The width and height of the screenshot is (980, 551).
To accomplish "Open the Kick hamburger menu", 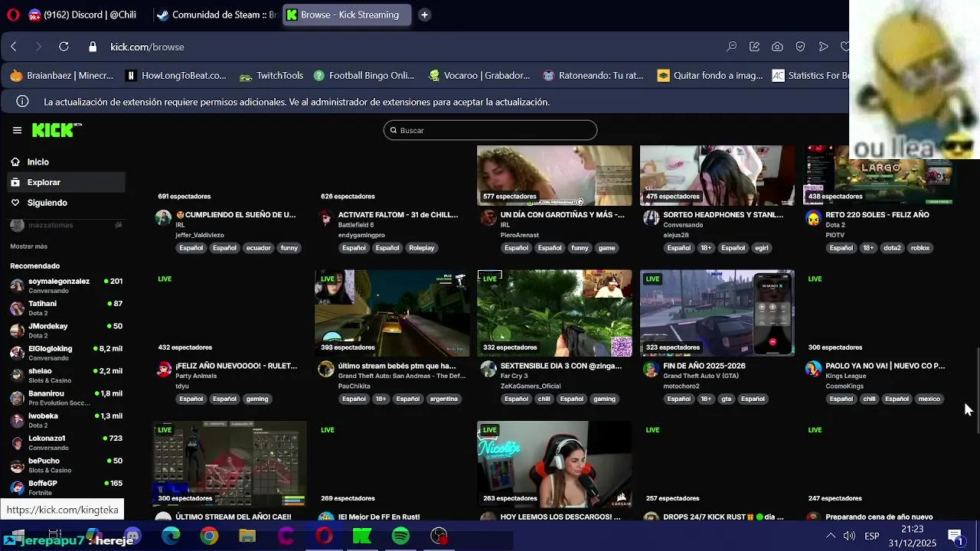I will pyautogui.click(x=17, y=130).
